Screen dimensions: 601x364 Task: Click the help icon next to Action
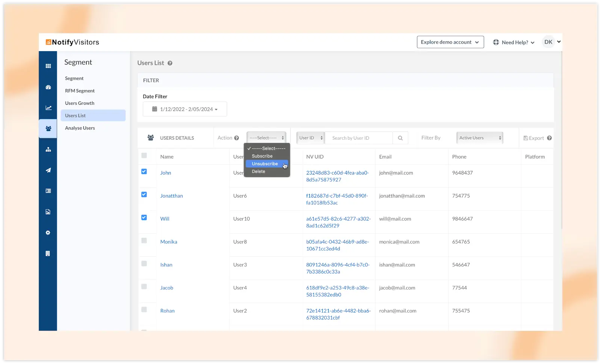click(x=237, y=138)
